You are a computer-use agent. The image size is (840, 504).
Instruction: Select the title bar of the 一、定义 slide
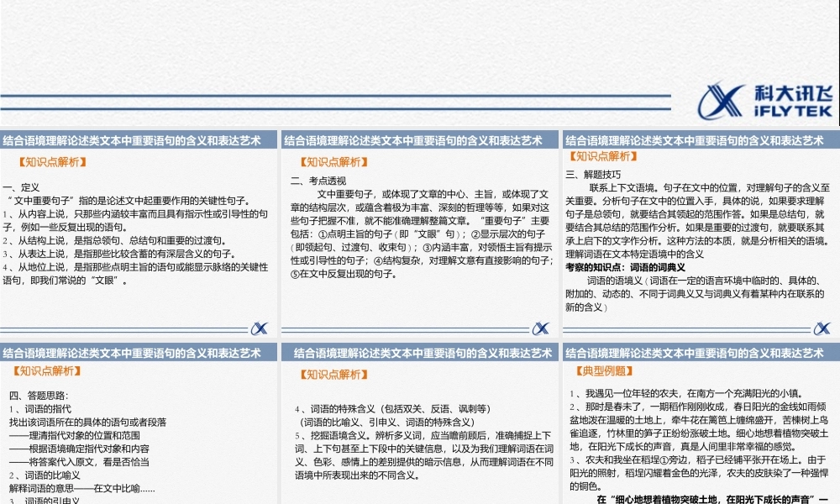139,140
